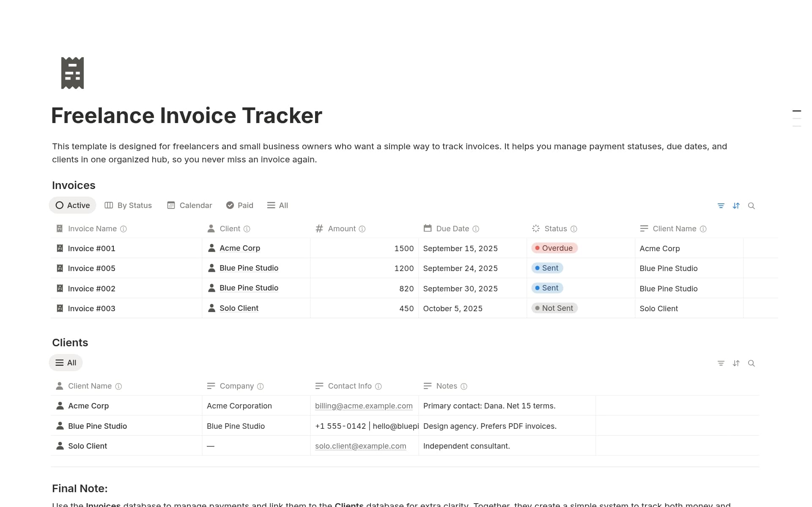The width and height of the screenshot is (812, 507).
Task: Click the hash icon on the Amount column header
Action: tap(319, 228)
